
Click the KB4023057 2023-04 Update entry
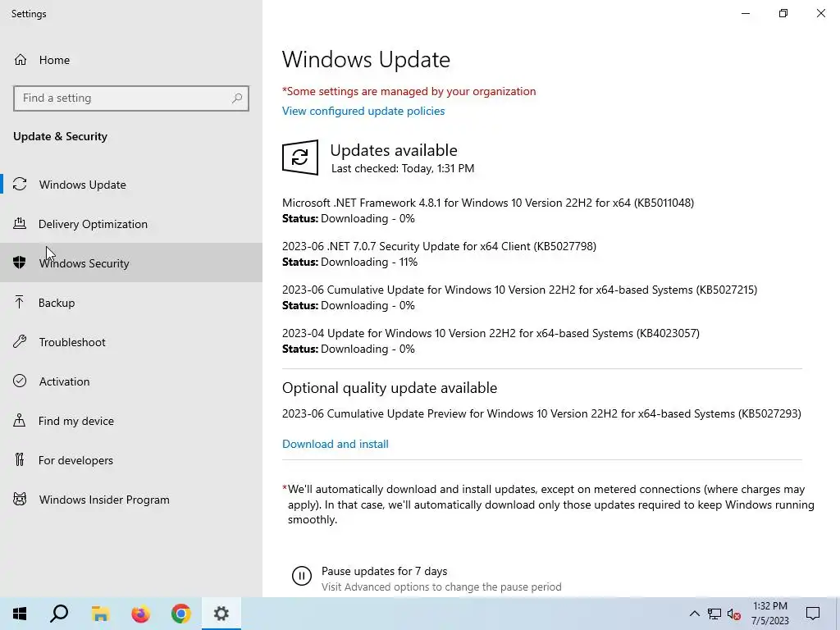(x=491, y=333)
